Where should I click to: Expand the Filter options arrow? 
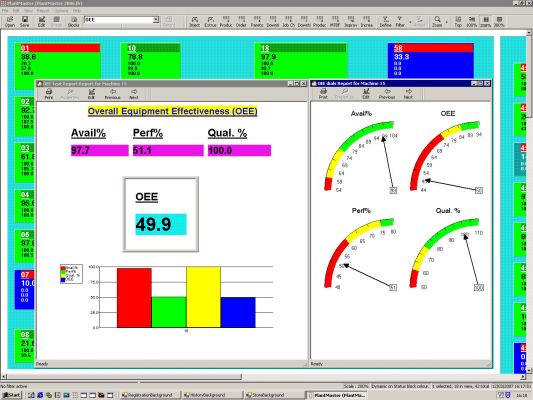click(410, 22)
